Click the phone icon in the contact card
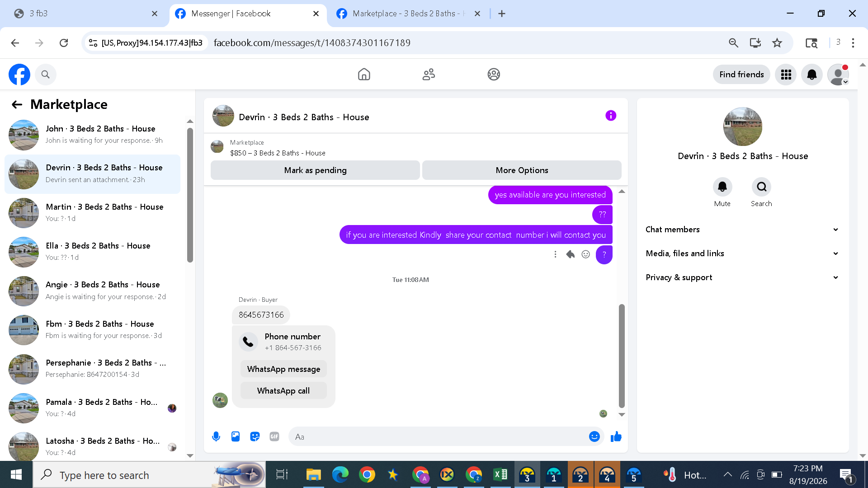The image size is (868, 488). (248, 342)
